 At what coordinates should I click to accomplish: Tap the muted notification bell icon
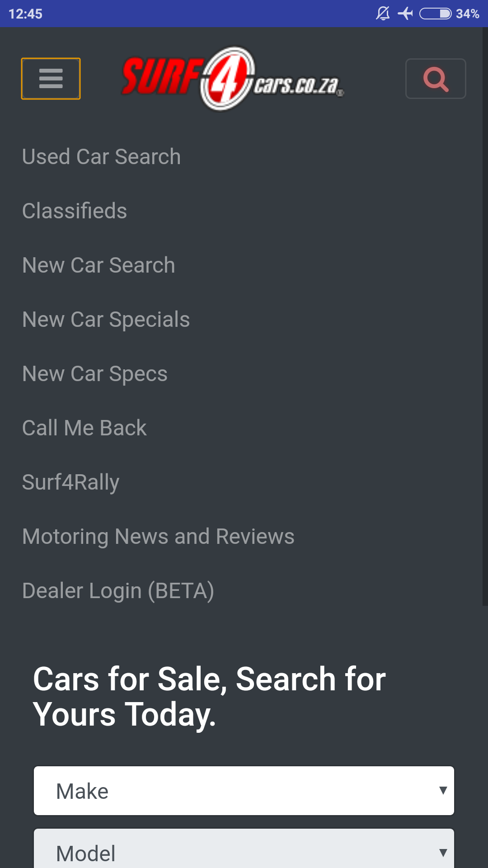pos(383,14)
